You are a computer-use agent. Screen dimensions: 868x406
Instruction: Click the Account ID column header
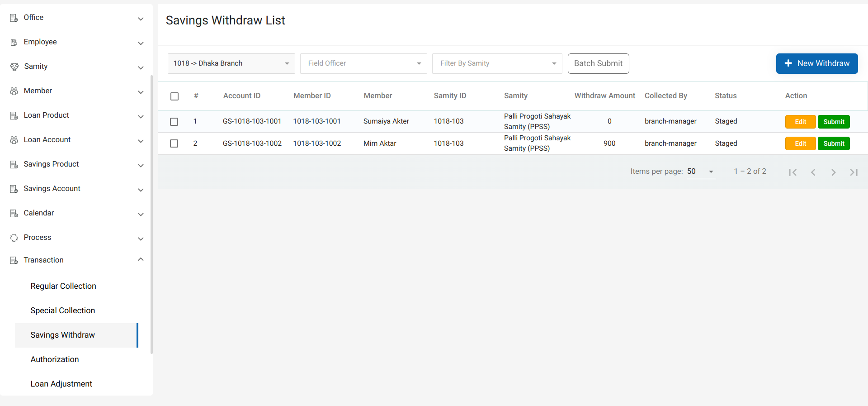click(242, 96)
